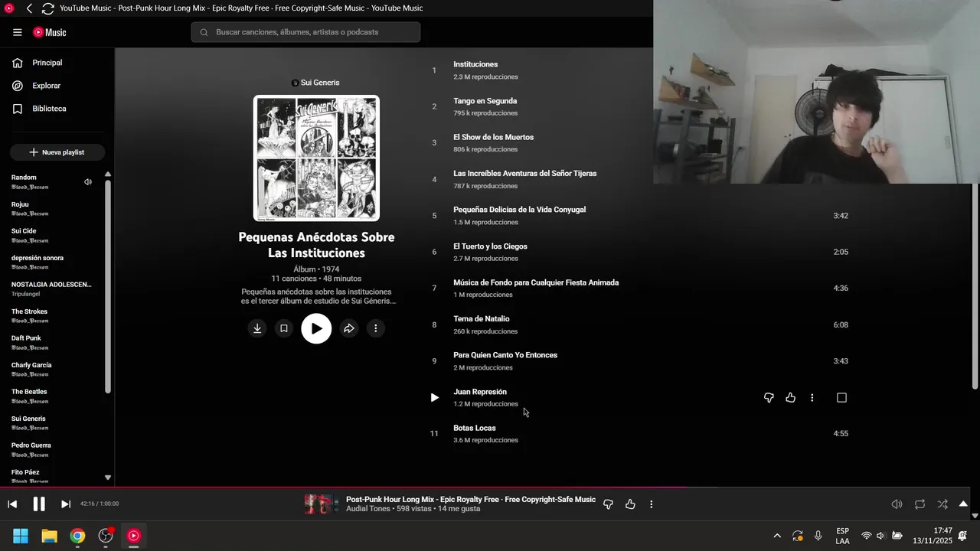Mute player volume icon
This screenshot has height=551, width=980.
tap(897, 504)
